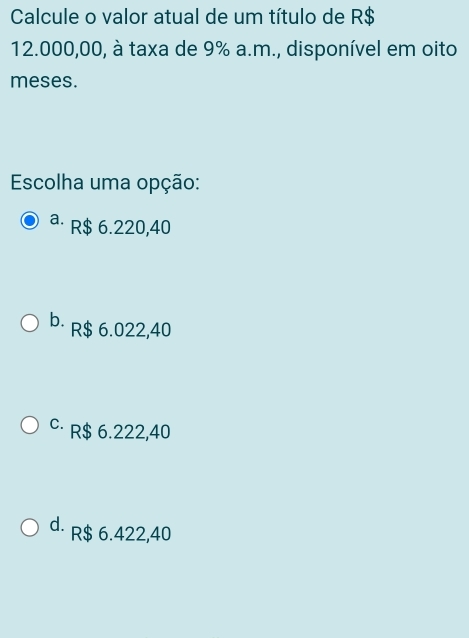Screen dimensions: 469x638
Task: Click 'R$' at the end of the first line
Action: pyautogui.click(x=362, y=17)
